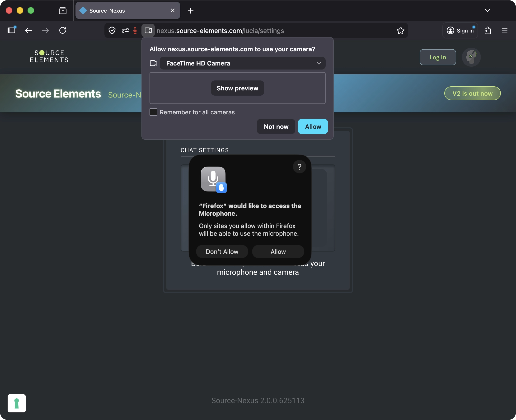Screen dimensions: 516x420
Task: Click the Log In button
Action: [438, 57]
